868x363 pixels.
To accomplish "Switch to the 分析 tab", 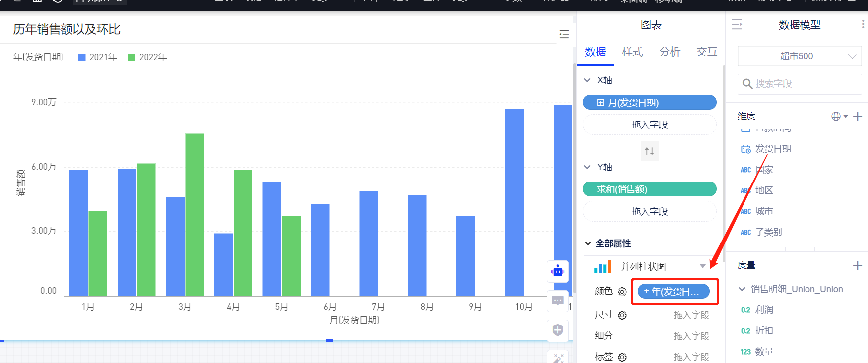I will (670, 52).
